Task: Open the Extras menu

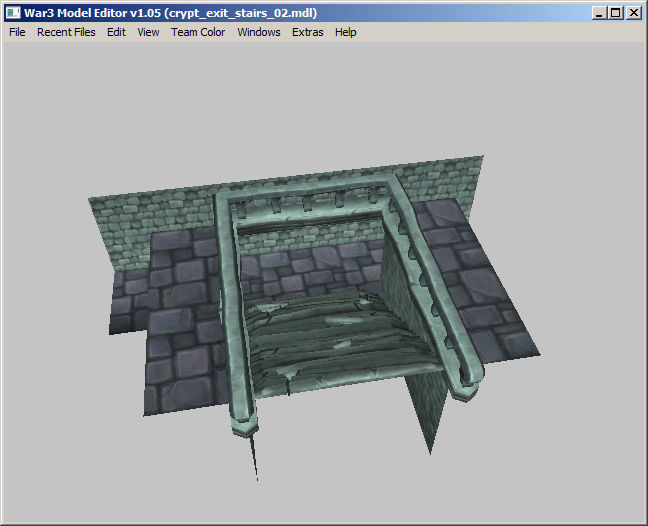Action: pos(307,32)
